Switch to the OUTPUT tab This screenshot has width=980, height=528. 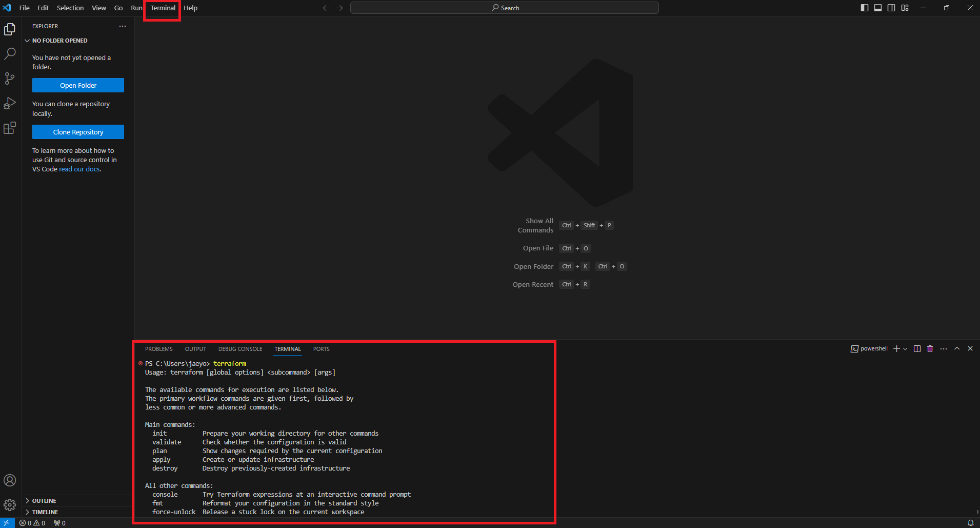click(x=195, y=349)
